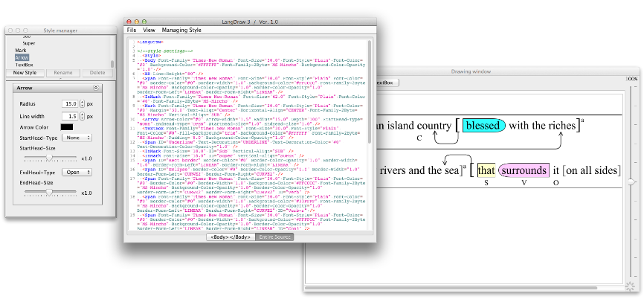Open the View menu

coord(149,30)
